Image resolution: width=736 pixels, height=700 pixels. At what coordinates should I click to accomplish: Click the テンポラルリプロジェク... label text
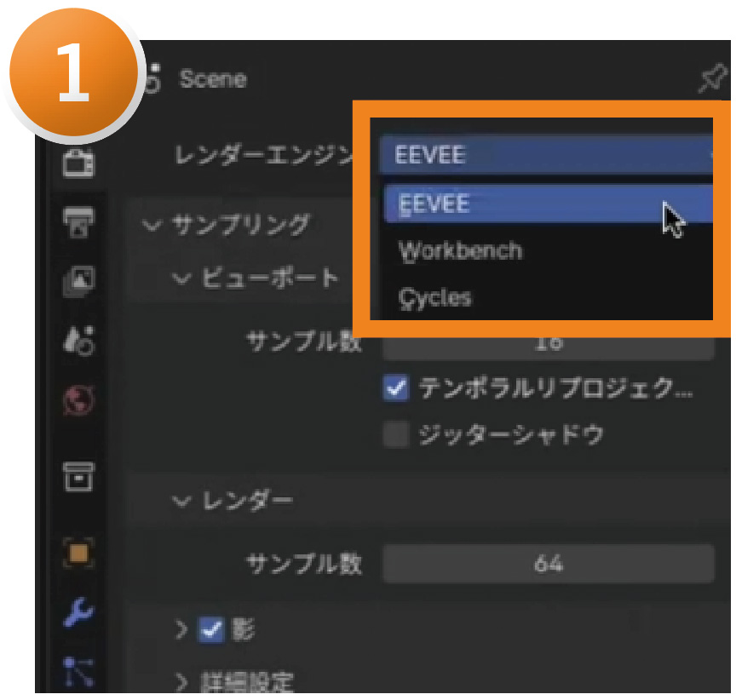[555, 388]
